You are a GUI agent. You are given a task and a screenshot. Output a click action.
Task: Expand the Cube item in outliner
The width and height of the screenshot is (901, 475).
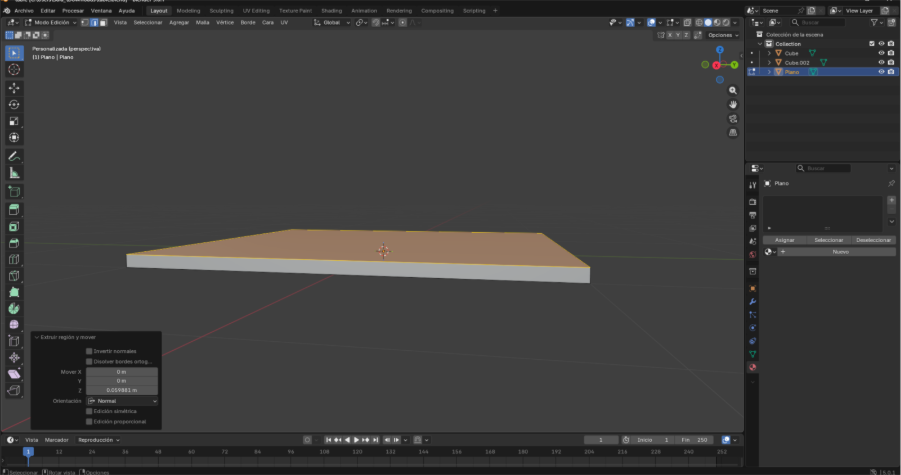click(769, 53)
